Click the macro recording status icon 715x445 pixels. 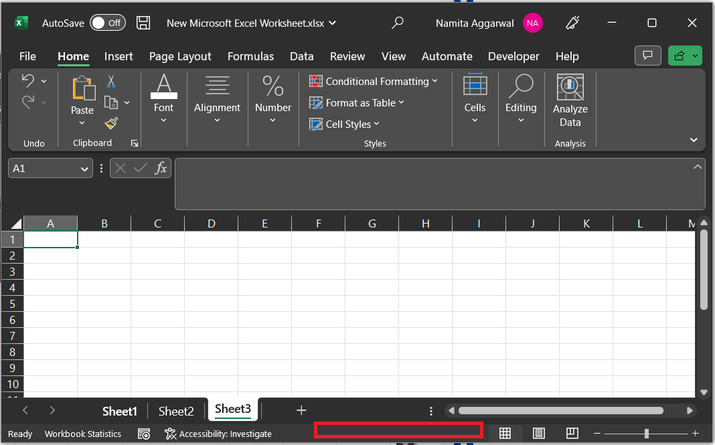[x=144, y=434]
